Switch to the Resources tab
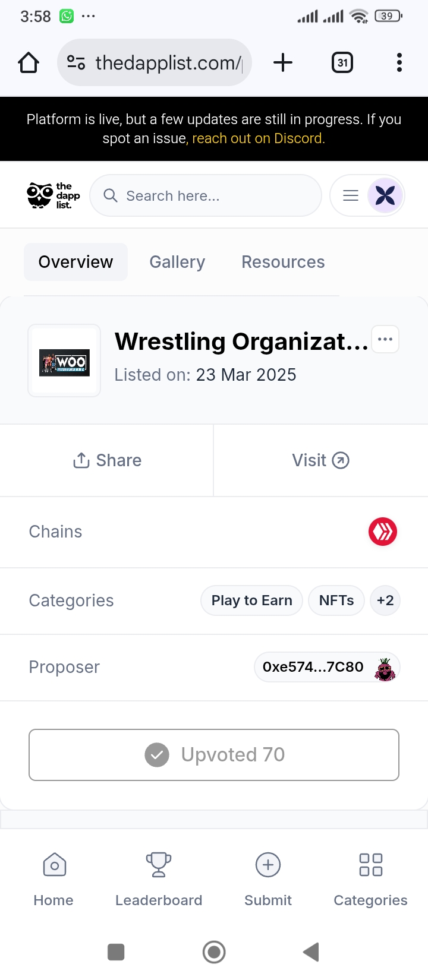The width and height of the screenshot is (428, 980). pyautogui.click(x=283, y=262)
